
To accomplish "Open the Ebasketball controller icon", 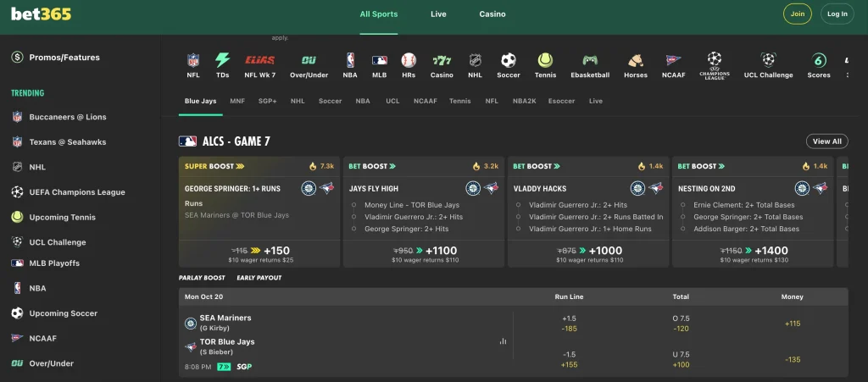I will pos(590,61).
